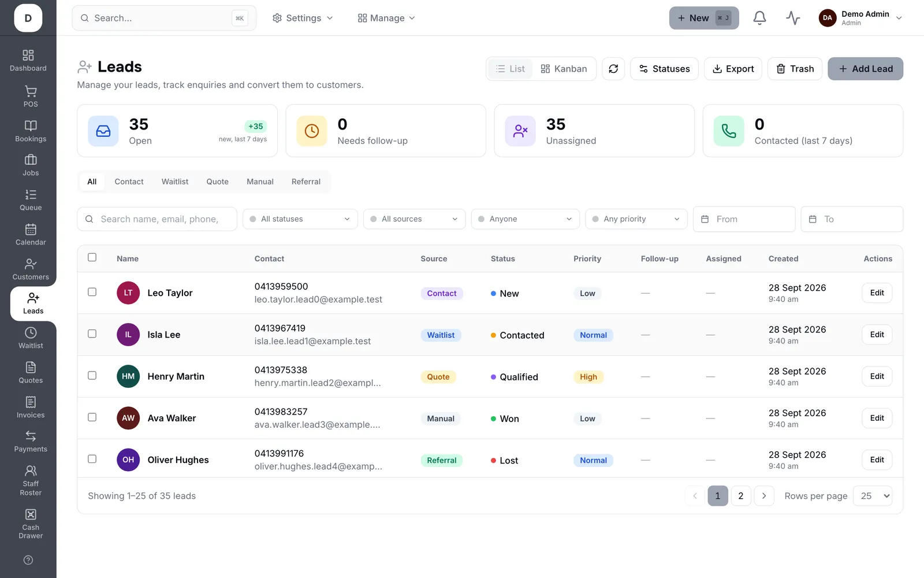Open the Queue sidebar item
The width and height of the screenshot is (924, 578).
coord(31,200)
